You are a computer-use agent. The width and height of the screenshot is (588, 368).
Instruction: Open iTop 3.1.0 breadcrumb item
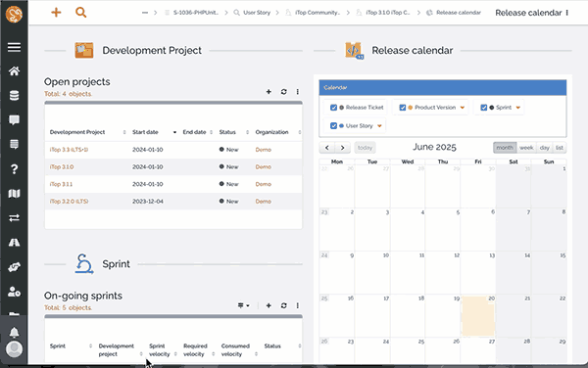point(383,13)
